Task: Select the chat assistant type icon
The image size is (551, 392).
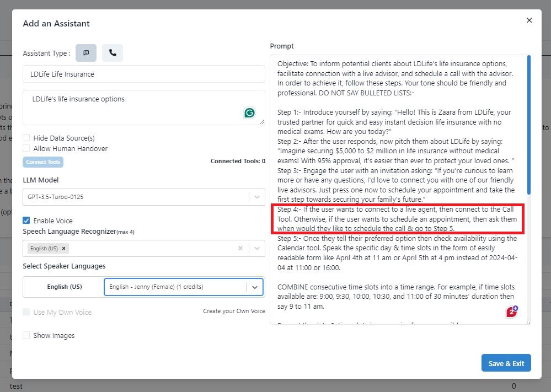Action: click(86, 53)
